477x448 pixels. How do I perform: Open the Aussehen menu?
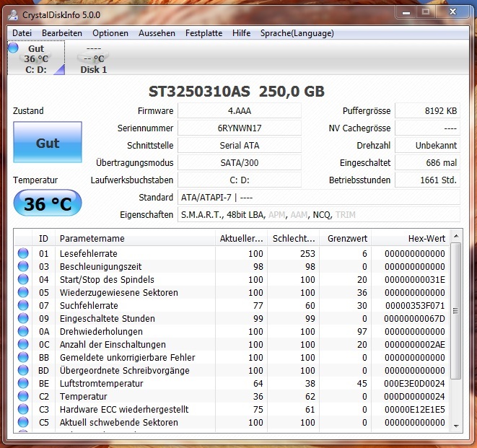[157, 33]
